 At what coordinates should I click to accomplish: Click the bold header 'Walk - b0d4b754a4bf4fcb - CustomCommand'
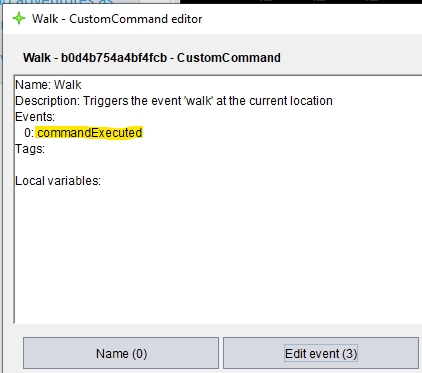point(152,58)
